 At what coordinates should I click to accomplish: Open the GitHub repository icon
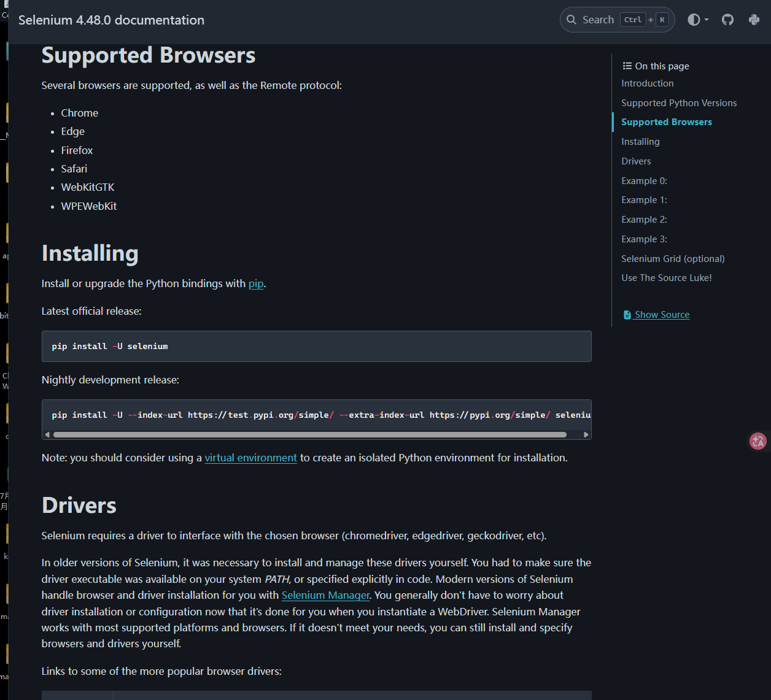tap(727, 20)
